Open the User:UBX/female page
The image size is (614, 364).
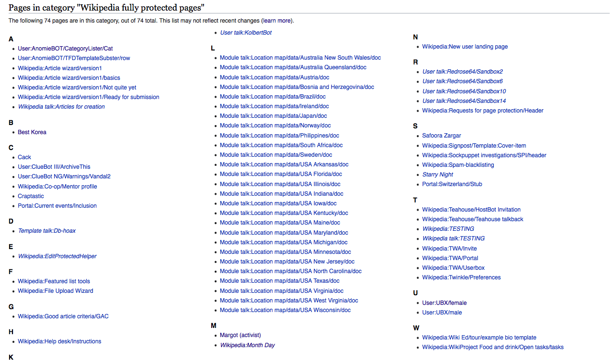pos(444,303)
